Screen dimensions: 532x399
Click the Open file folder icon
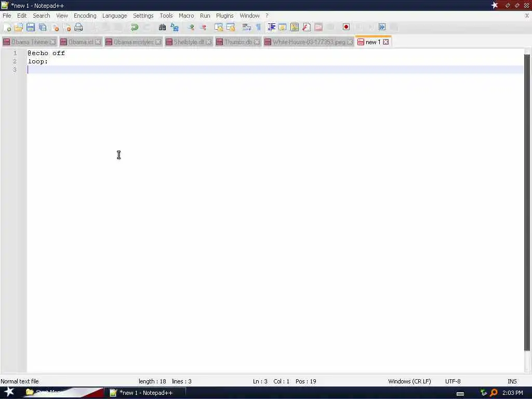tap(19, 28)
